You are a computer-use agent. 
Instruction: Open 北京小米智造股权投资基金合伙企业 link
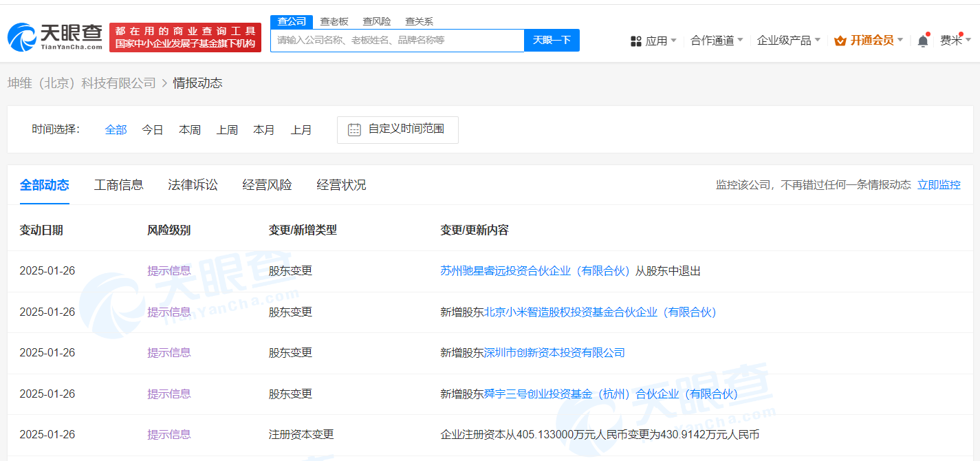click(600, 312)
